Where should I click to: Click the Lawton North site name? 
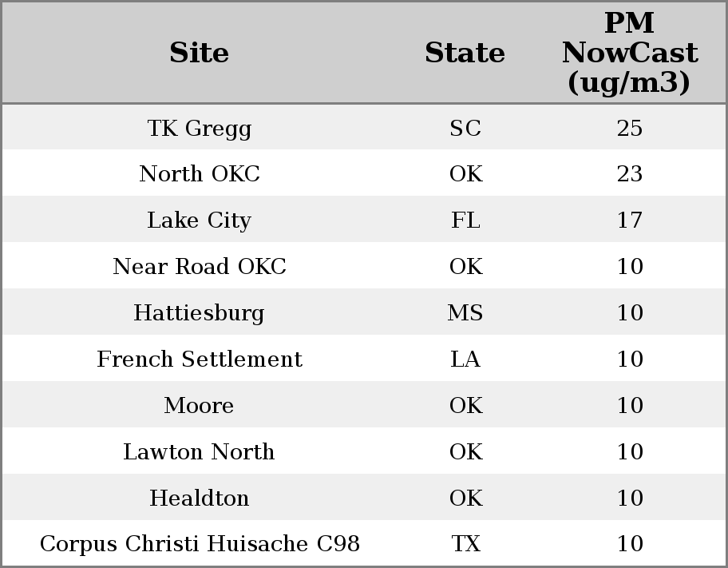(x=200, y=451)
